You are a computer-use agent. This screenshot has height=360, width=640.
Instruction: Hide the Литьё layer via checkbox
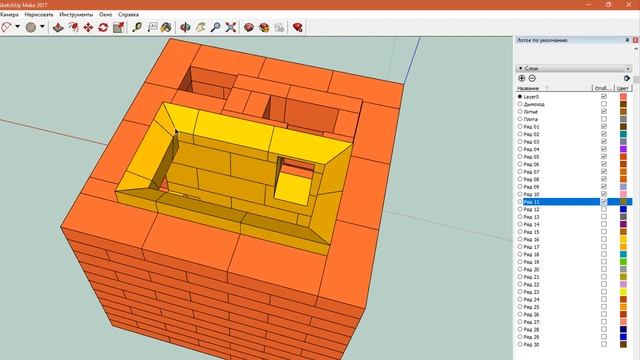click(604, 111)
